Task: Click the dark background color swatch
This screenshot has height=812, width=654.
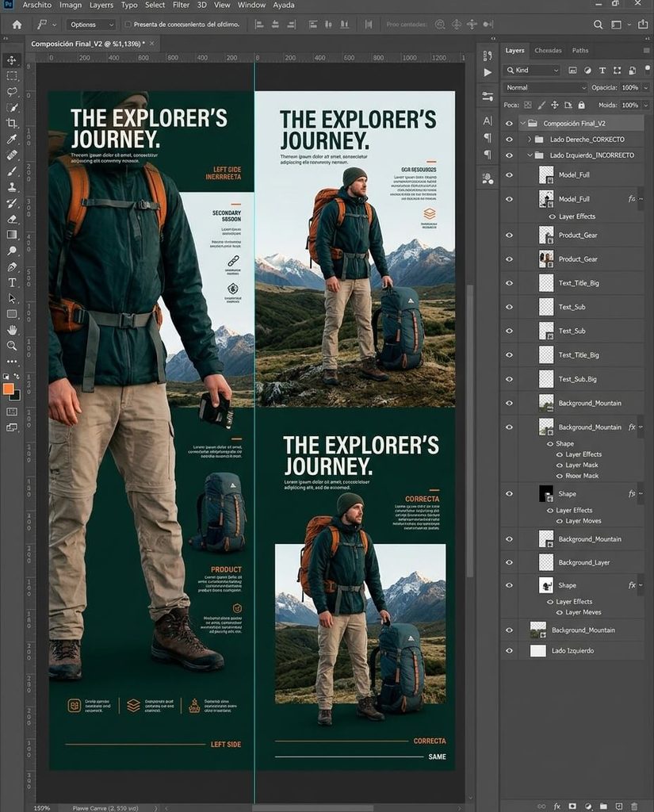Action: pyautogui.click(x=16, y=396)
